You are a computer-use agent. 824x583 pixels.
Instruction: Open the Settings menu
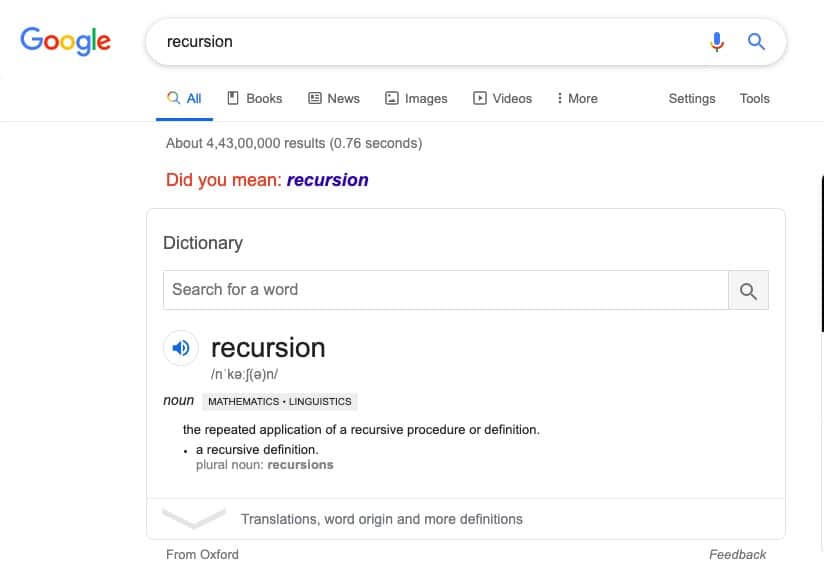(x=692, y=98)
